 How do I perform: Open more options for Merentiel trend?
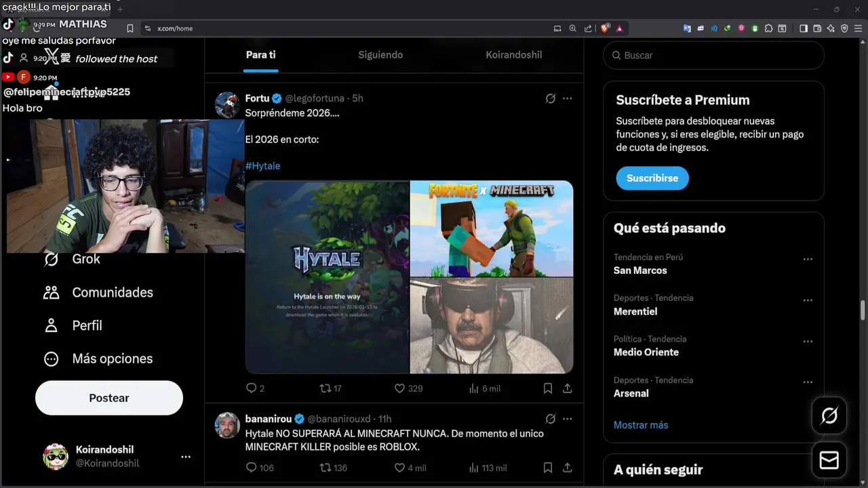tap(808, 300)
